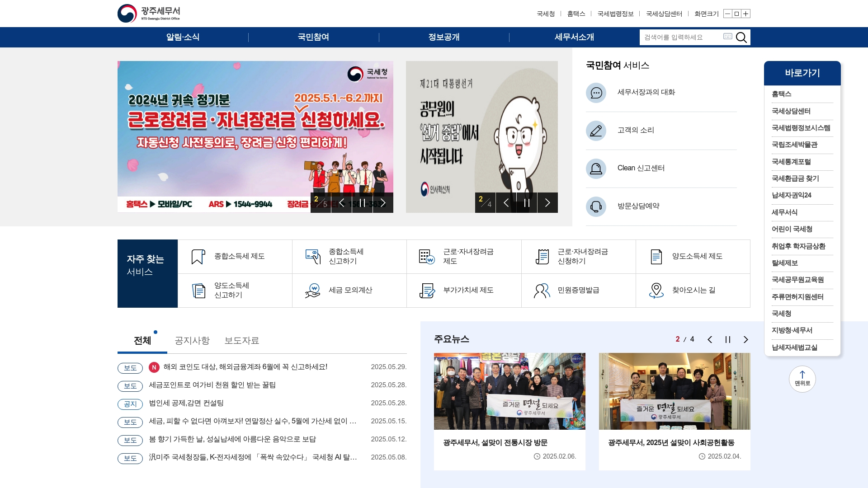Click the 양도소득세 신고하기 documents icon
The image size is (868, 488).
pyautogui.click(x=198, y=291)
